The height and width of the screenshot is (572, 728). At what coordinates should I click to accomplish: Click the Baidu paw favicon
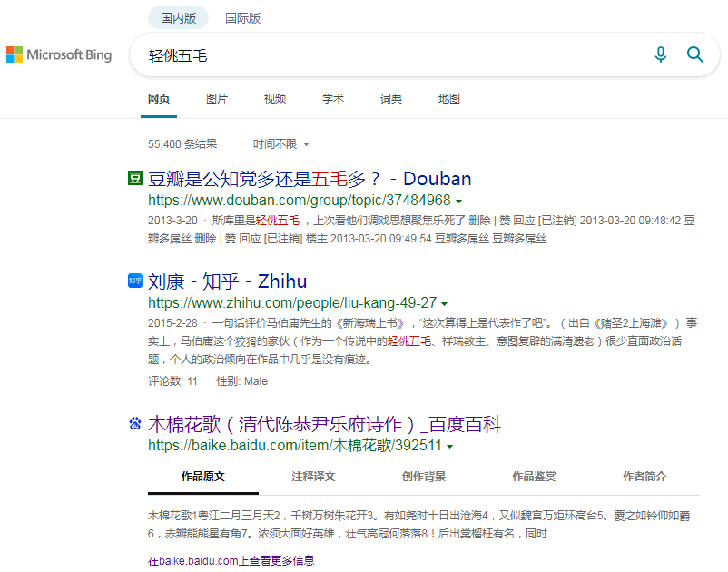pos(135,423)
